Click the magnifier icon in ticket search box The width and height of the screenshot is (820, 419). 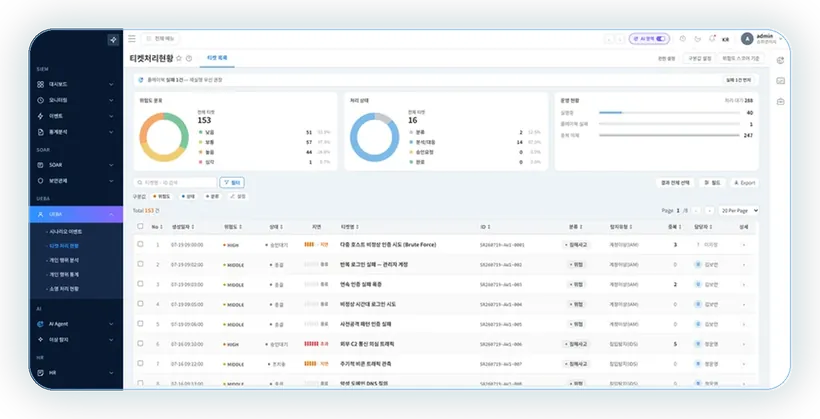tap(140, 183)
